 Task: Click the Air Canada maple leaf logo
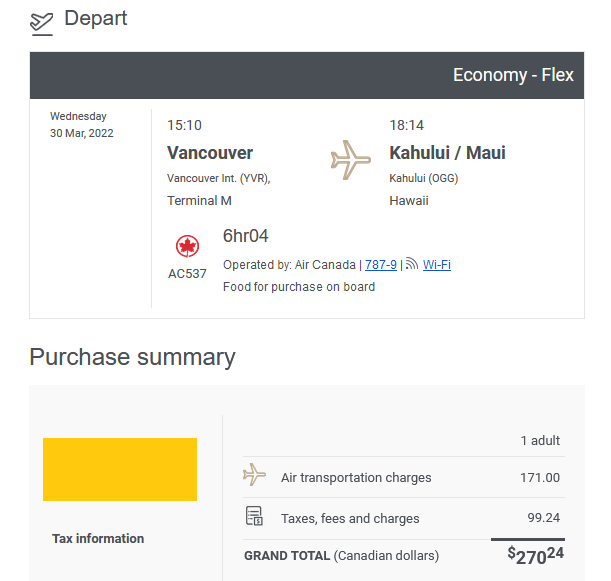(x=187, y=246)
